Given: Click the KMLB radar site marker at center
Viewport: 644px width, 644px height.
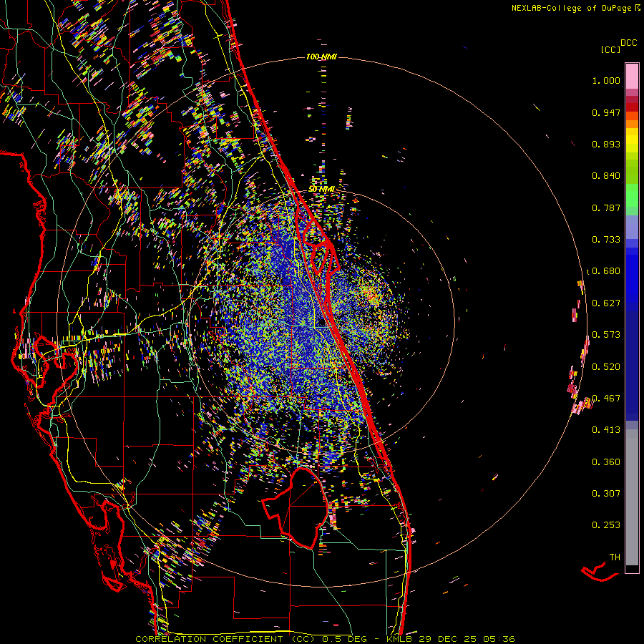Looking at the screenshot, I should (x=321, y=323).
